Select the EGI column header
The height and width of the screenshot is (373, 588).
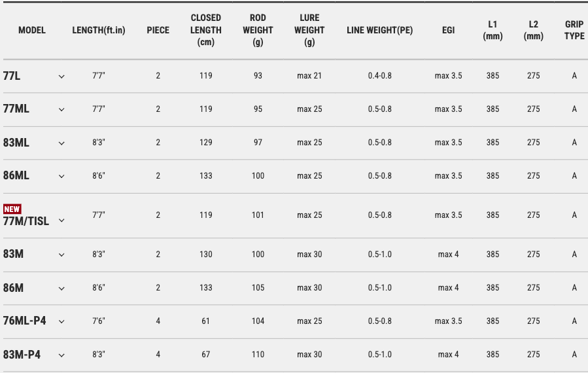pyautogui.click(x=448, y=30)
